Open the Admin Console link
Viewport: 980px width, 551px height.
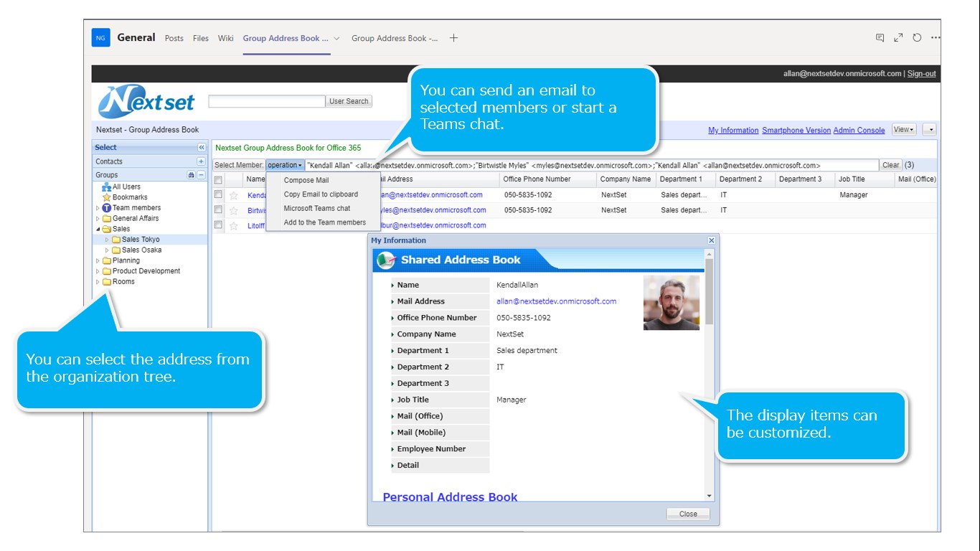pos(859,131)
